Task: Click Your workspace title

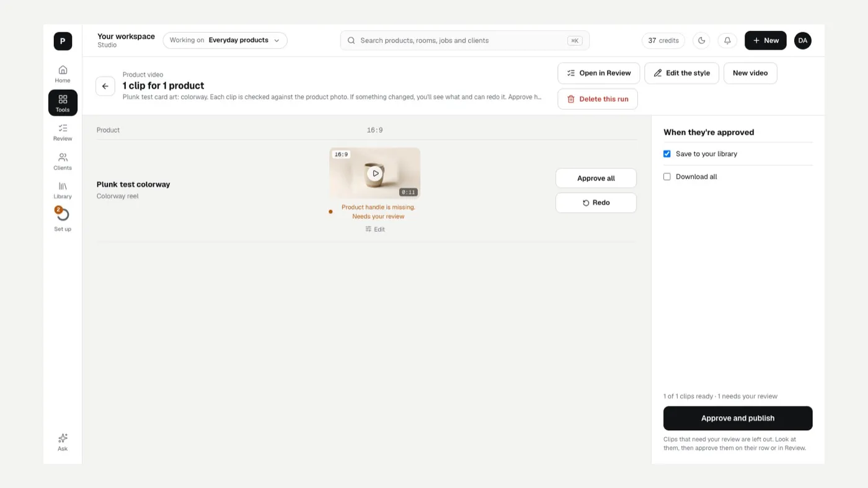Action: pyautogui.click(x=126, y=37)
